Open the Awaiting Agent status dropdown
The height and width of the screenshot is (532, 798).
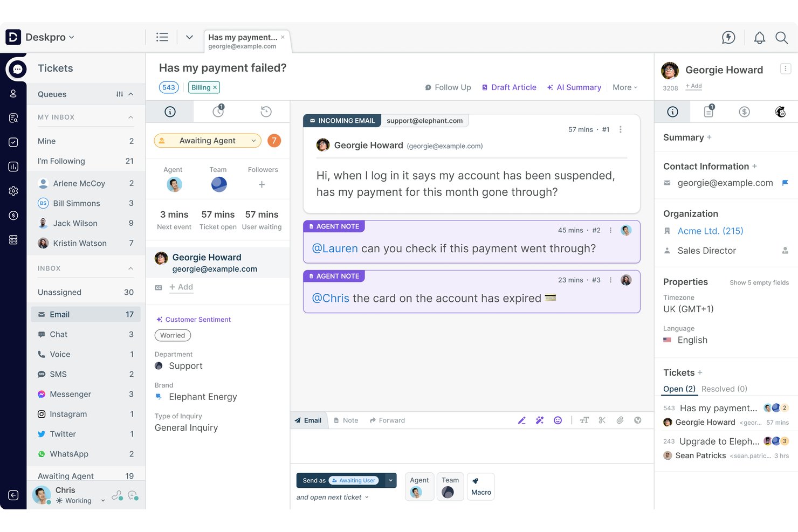[208, 141]
